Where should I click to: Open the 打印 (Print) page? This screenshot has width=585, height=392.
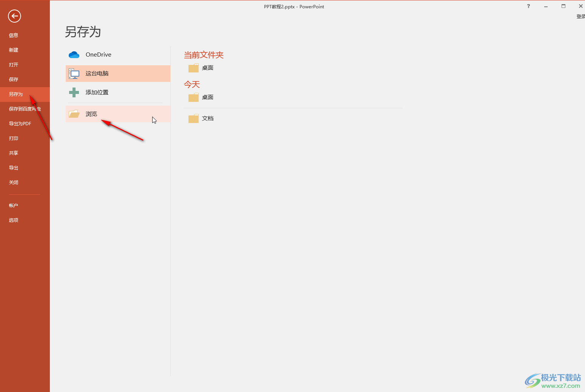pos(14,138)
